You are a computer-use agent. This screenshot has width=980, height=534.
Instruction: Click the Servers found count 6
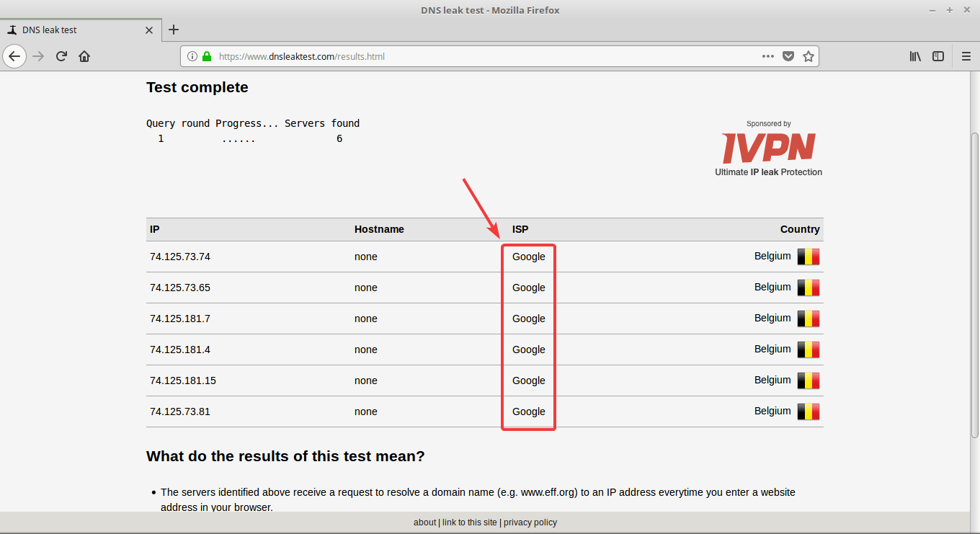coord(339,138)
